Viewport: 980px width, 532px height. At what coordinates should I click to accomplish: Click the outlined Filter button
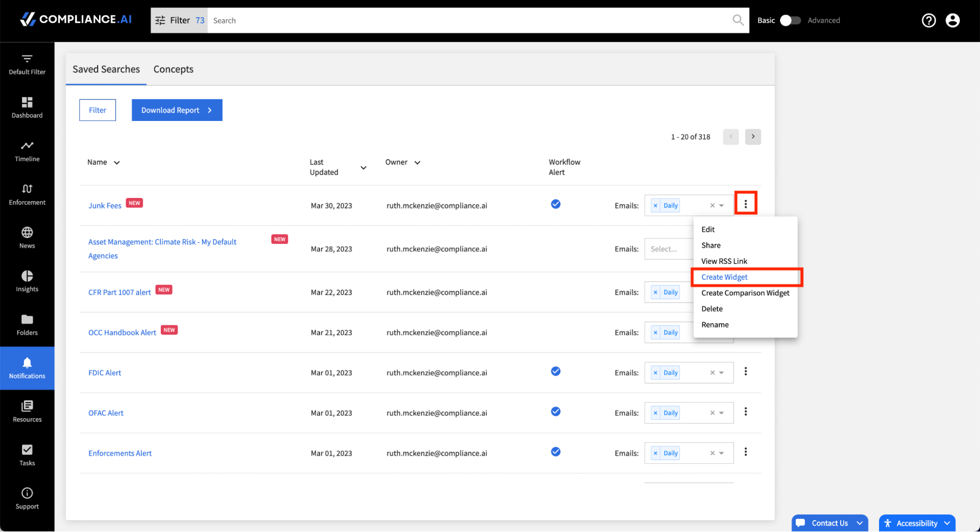click(97, 110)
